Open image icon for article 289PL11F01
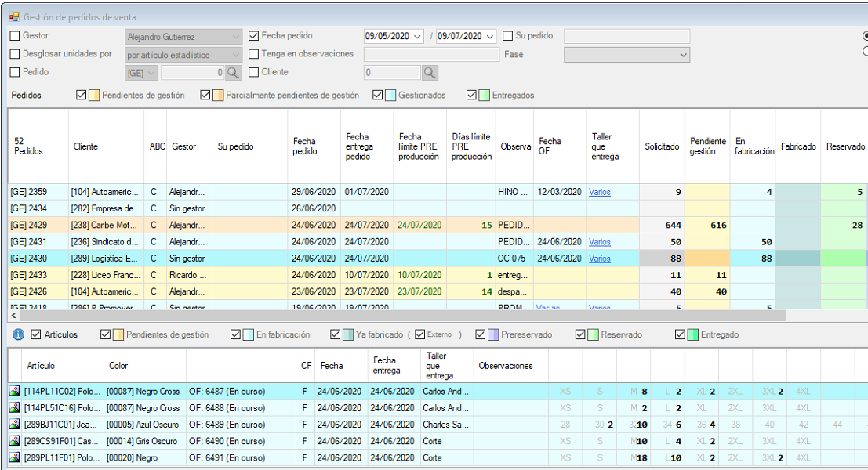This screenshot has width=868, height=470. (14, 458)
